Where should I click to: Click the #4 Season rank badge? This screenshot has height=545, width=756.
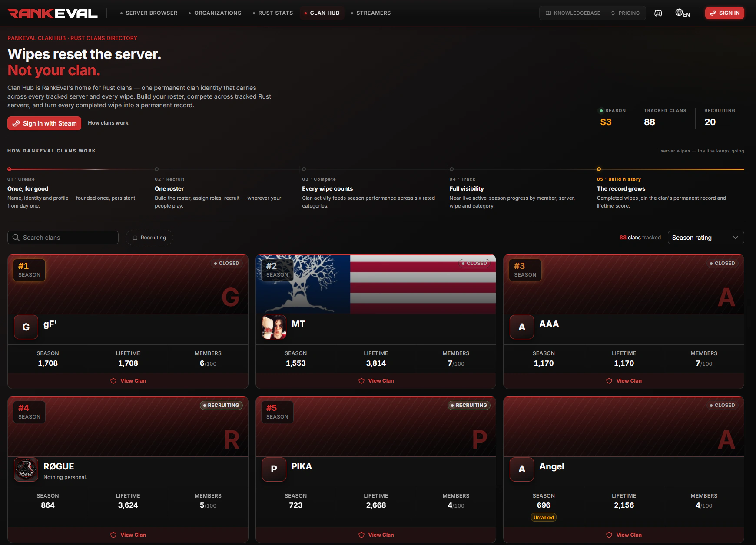tap(29, 412)
